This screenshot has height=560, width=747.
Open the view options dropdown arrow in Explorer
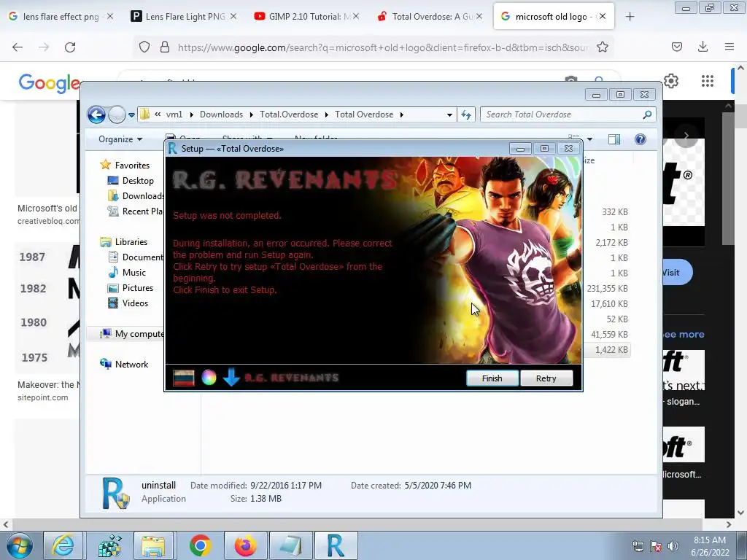(589, 139)
